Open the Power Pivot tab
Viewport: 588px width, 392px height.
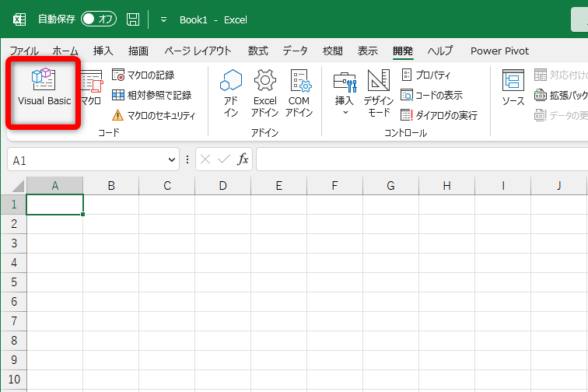pyautogui.click(x=499, y=51)
